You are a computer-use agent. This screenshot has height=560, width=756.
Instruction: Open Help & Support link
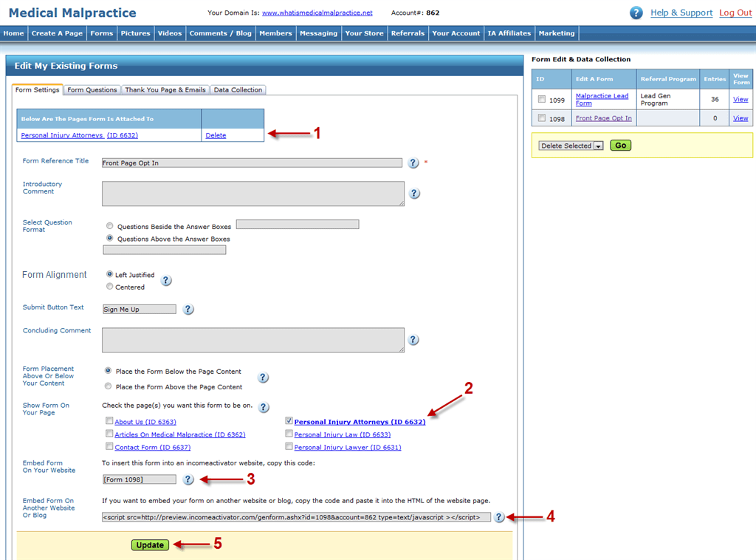tap(681, 13)
